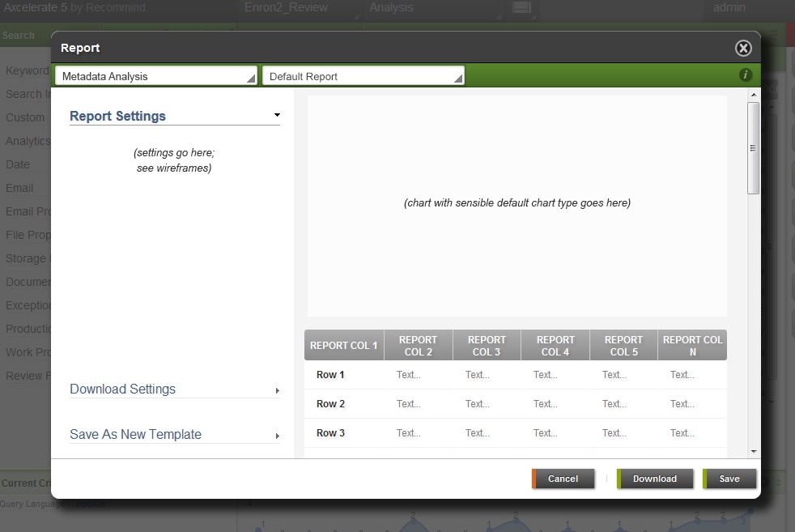Click Save As New Template heading text
Screen dimensions: 795x532
click(x=135, y=434)
